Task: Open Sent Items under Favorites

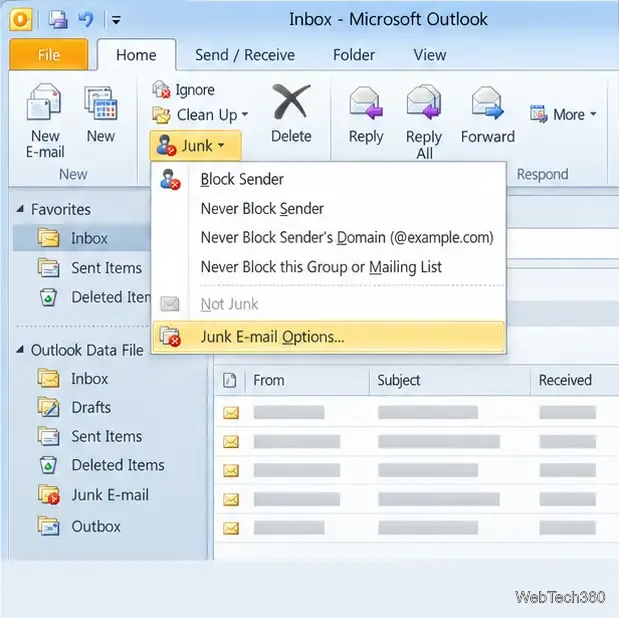Action: tap(90, 268)
